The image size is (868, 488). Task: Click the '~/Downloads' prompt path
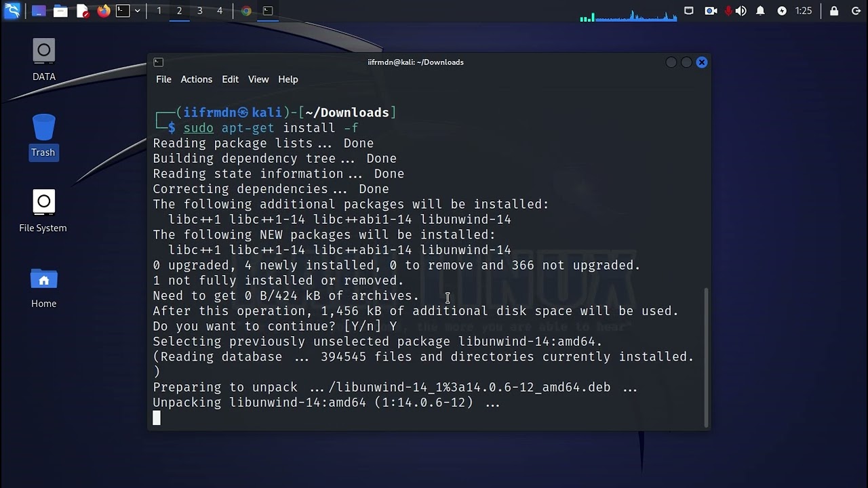(x=347, y=113)
